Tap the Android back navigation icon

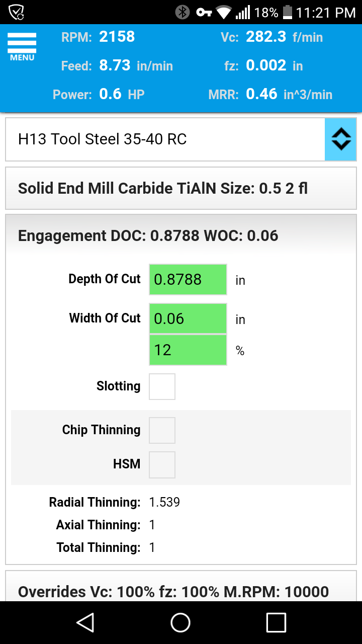[x=85, y=622]
